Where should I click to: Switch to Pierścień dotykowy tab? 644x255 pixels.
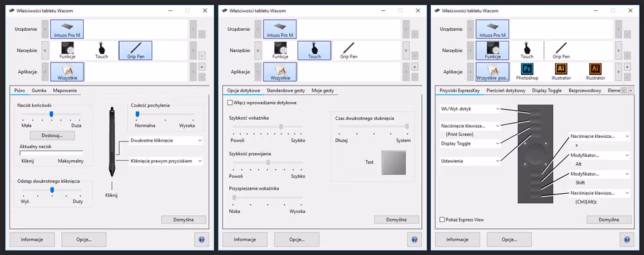[x=506, y=90]
